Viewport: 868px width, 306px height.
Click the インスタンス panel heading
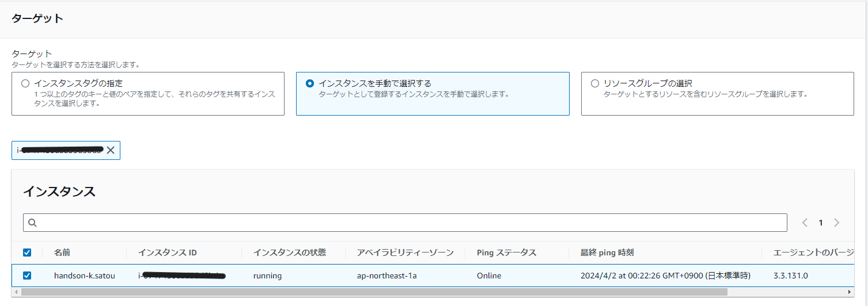(59, 192)
